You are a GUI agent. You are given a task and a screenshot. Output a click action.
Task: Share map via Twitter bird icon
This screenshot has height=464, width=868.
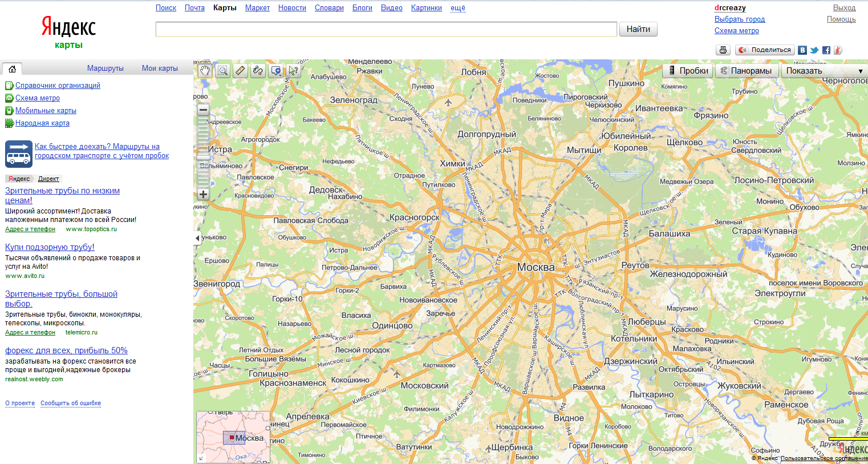pos(814,50)
